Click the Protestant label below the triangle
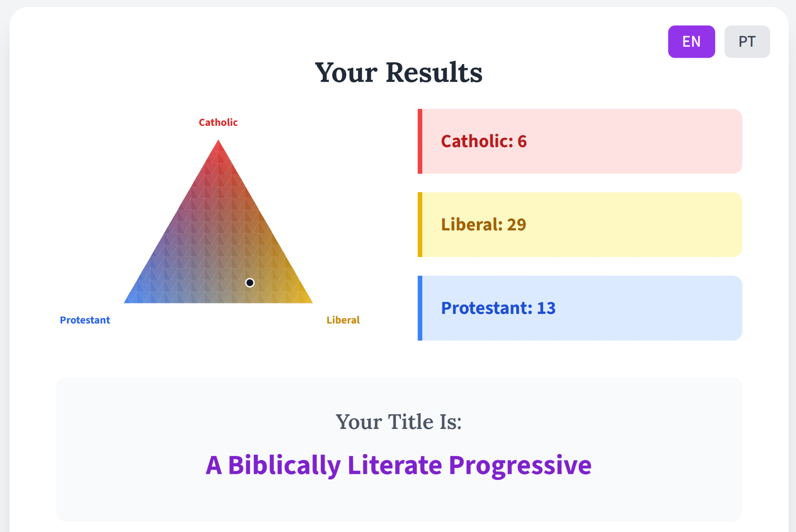 tap(85, 320)
